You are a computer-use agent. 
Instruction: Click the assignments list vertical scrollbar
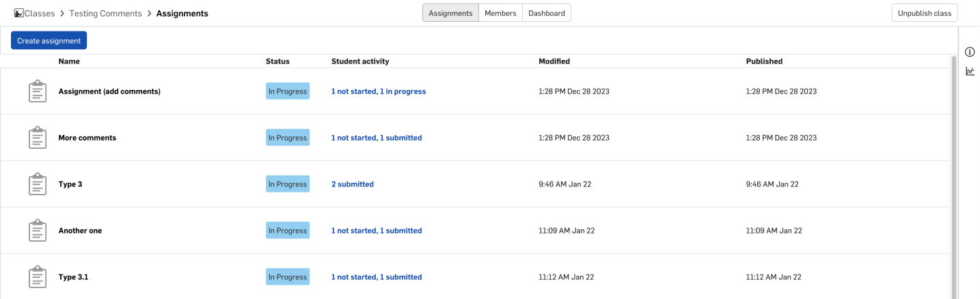coord(954,177)
